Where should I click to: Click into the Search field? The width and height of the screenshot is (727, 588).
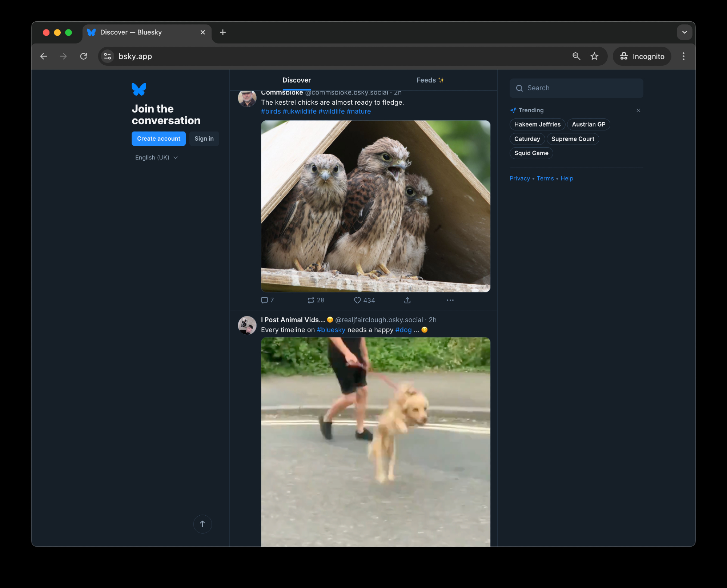coord(576,88)
